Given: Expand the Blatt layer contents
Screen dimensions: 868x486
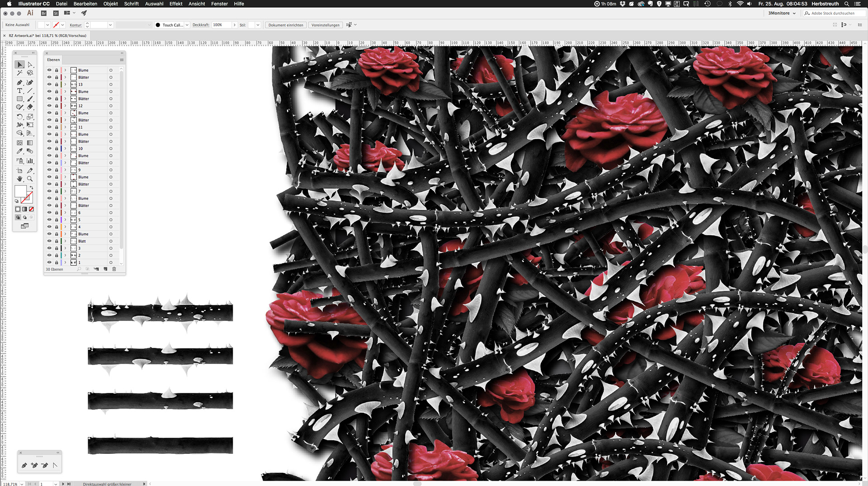Looking at the screenshot, I should (x=65, y=241).
